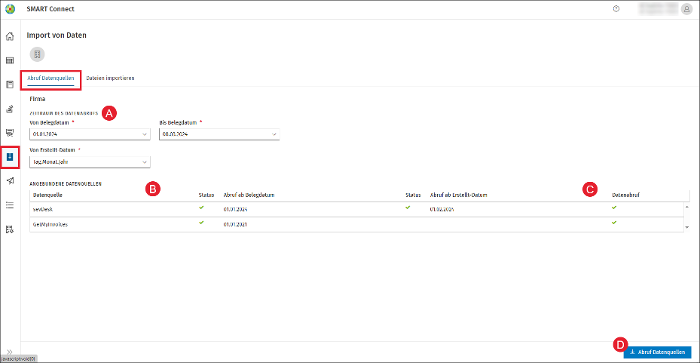Open the Bis Belegdatum date dropdown

tap(219, 134)
